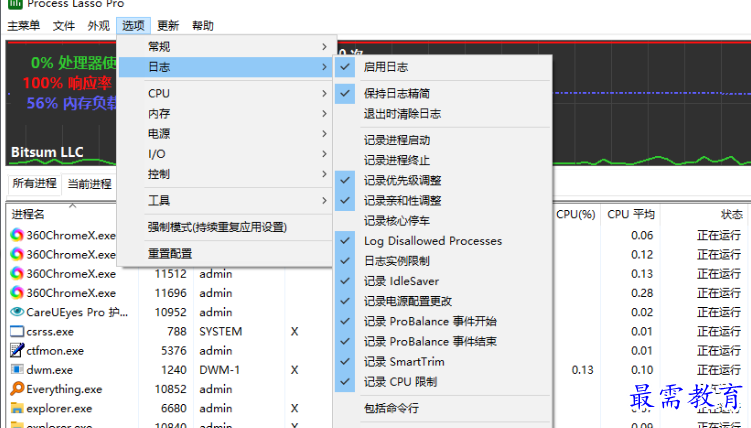Toggle 记录 ProBalance 事件结束

click(x=443, y=341)
